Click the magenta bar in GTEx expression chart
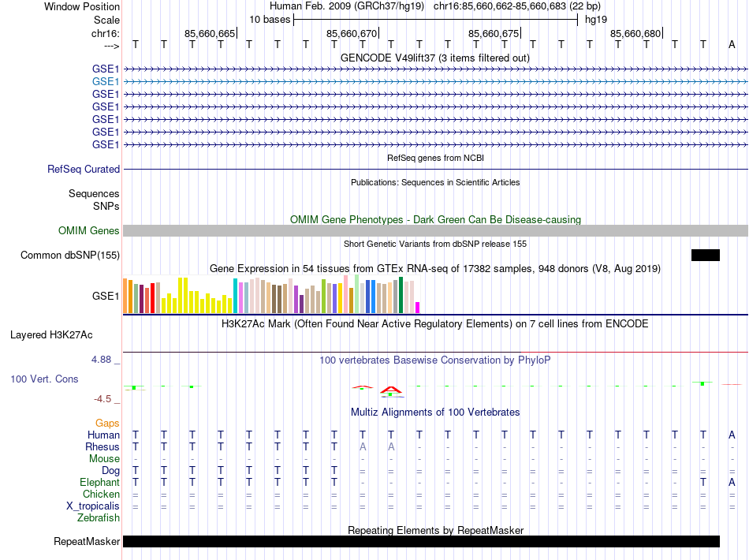749x560 pixels. coord(418,308)
